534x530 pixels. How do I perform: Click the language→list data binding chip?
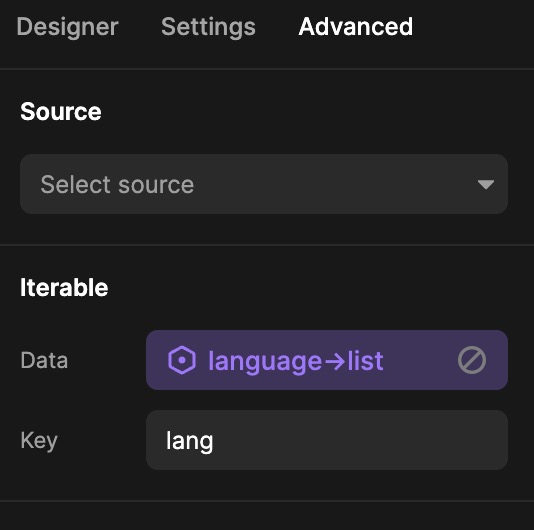click(327, 360)
